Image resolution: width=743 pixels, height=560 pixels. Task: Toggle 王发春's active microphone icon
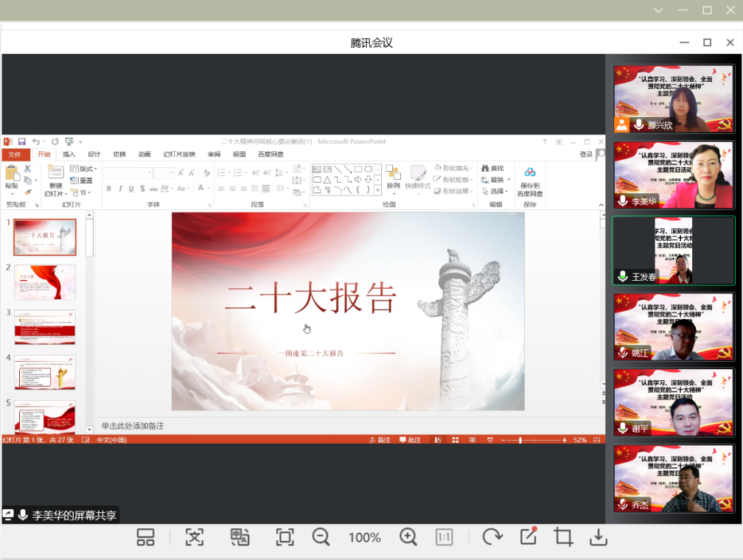623,276
